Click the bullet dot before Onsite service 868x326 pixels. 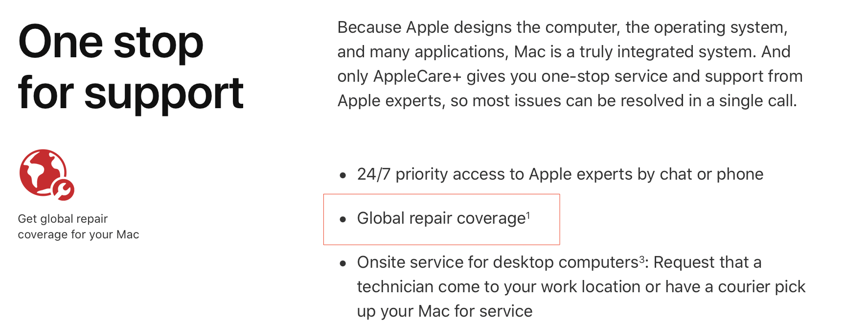(343, 263)
